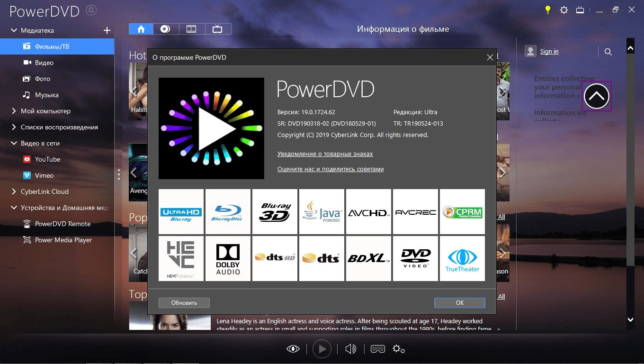
Task: Click the Редакция: Ultra text
Action: coord(415,112)
